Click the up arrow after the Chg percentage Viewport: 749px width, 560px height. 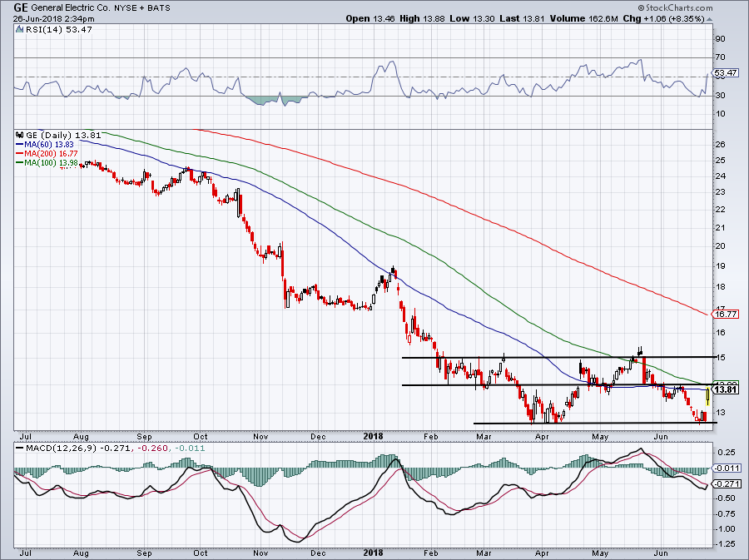[x=709, y=19]
